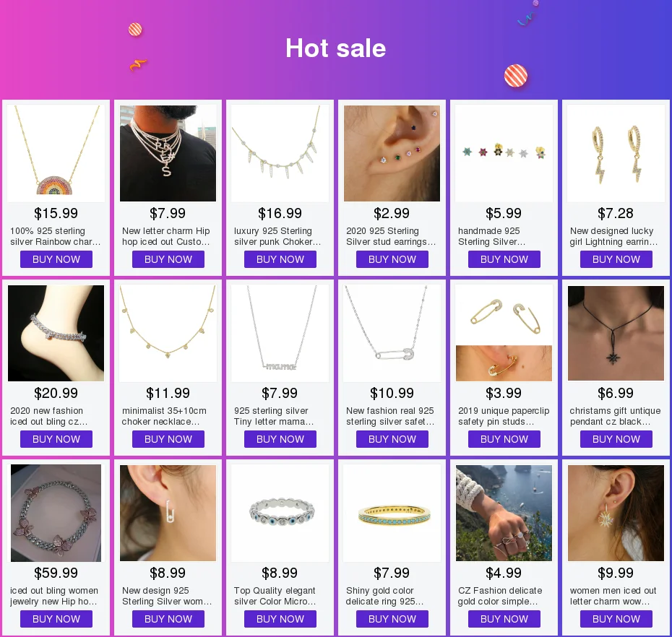Open 'women men iced out letter charm' title
This screenshot has height=637, width=672.
[613, 597]
